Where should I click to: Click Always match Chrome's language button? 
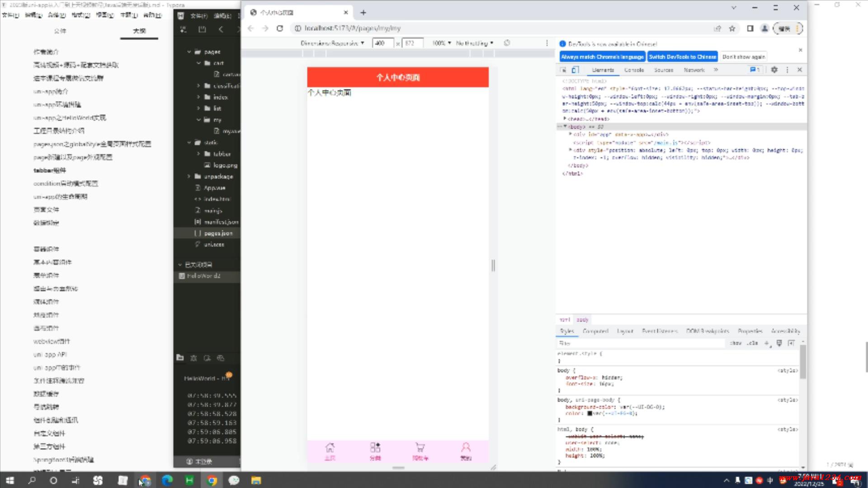click(x=602, y=57)
